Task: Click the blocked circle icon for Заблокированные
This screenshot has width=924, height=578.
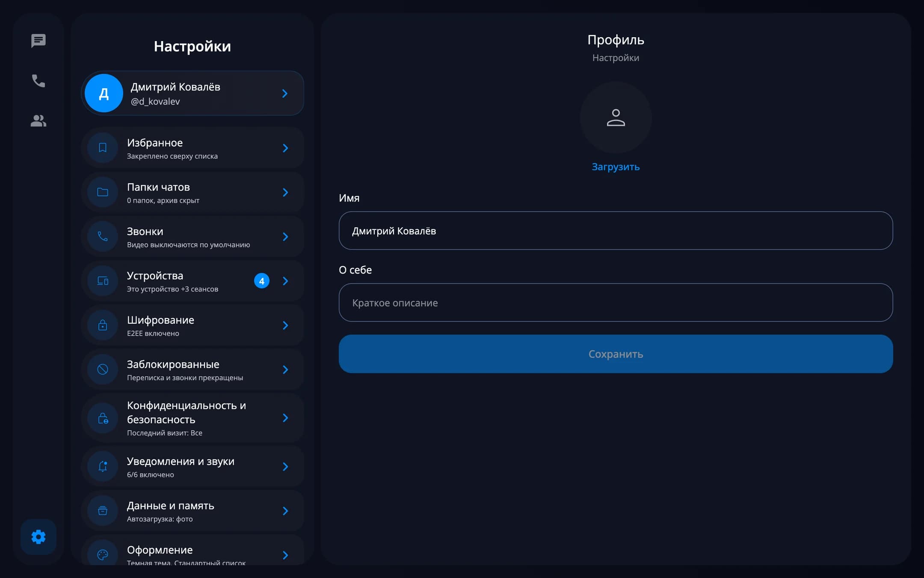Action: coord(103,369)
